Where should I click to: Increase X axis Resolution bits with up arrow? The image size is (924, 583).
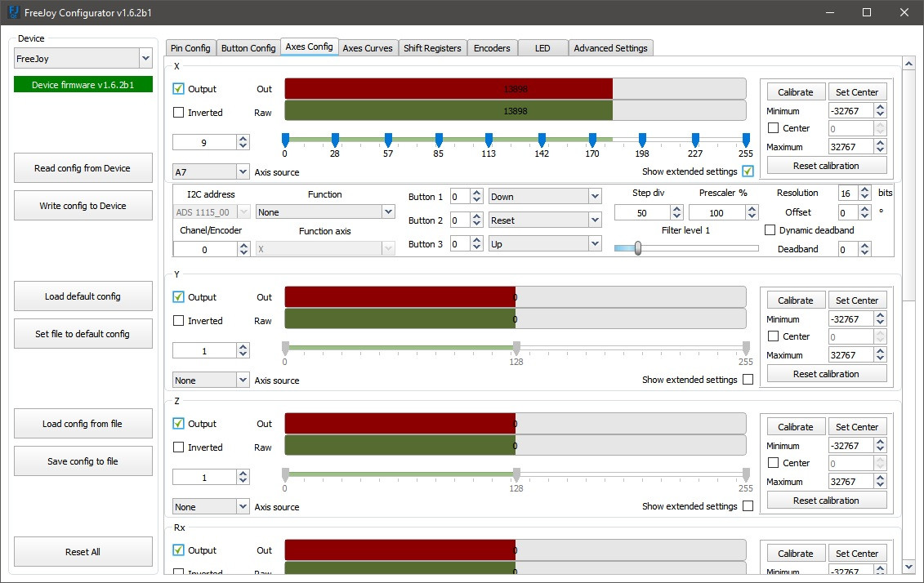pyautogui.click(x=865, y=189)
